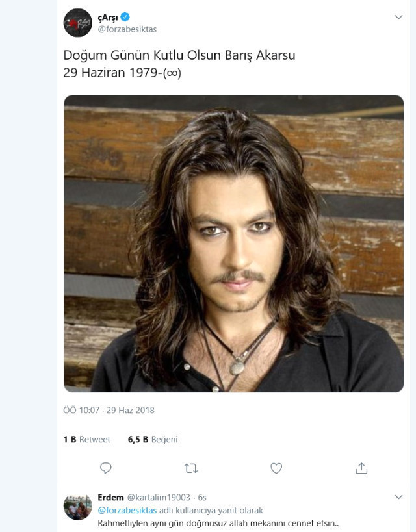Screen dimensions: 416x532
Task: Open the Erdem username link
Action: 110,498
